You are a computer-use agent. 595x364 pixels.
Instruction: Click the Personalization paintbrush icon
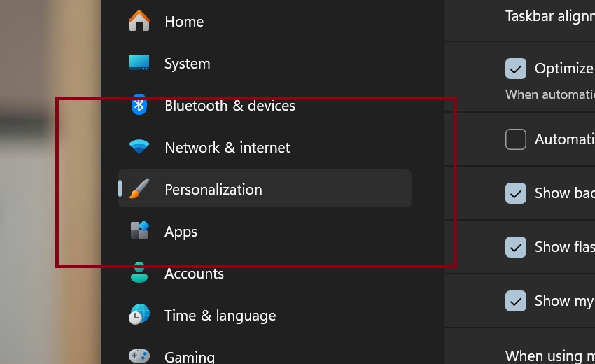[139, 189]
